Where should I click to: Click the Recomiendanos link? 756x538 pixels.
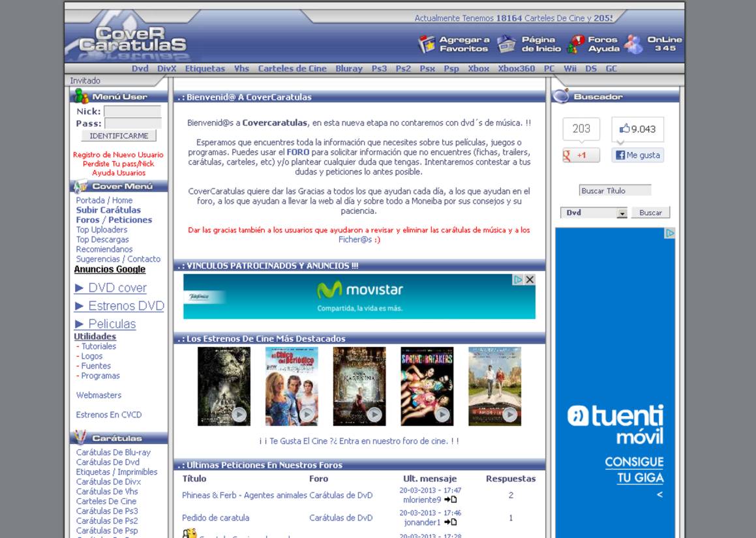[x=104, y=249]
